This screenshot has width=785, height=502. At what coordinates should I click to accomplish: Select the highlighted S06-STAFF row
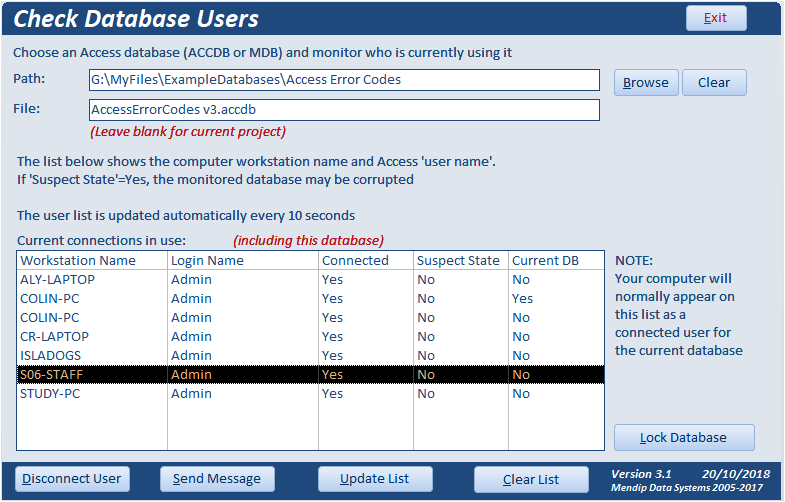tap(310, 375)
